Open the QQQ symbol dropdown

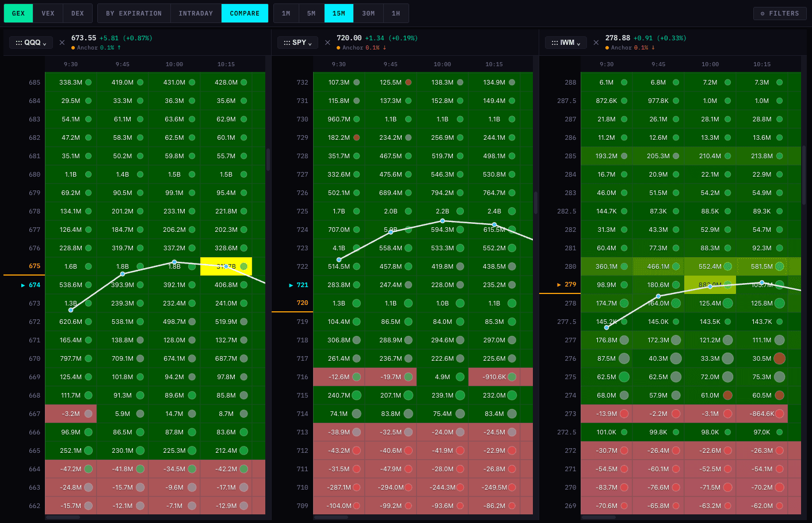[x=31, y=43]
